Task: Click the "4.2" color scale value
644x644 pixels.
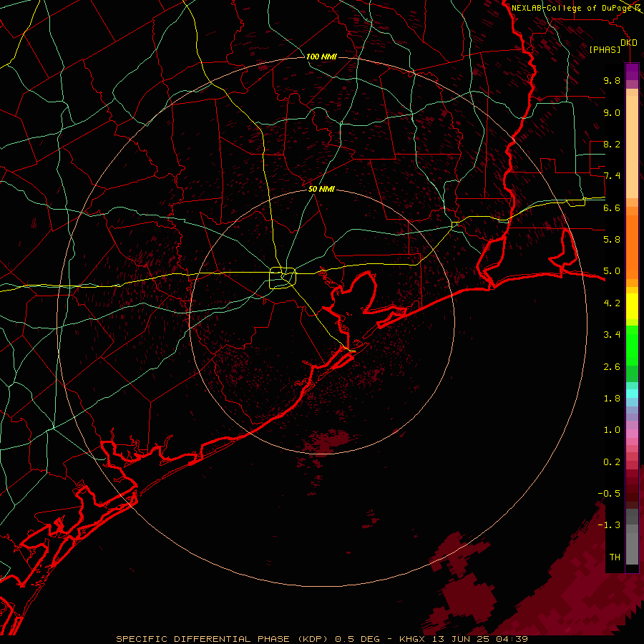Action: tap(612, 303)
